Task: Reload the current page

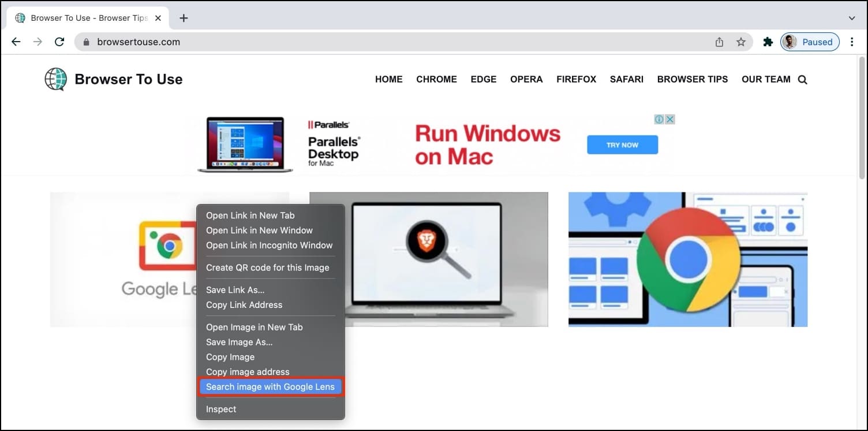Action: click(59, 42)
